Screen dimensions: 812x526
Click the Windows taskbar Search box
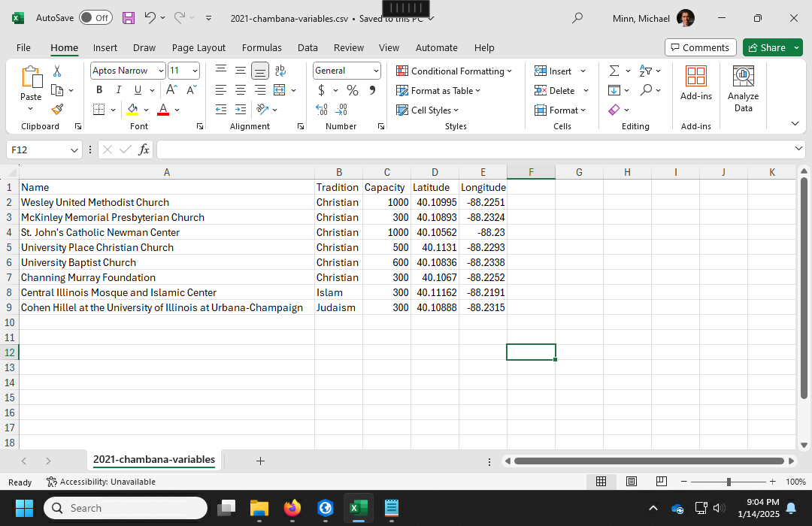pos(126,508)
